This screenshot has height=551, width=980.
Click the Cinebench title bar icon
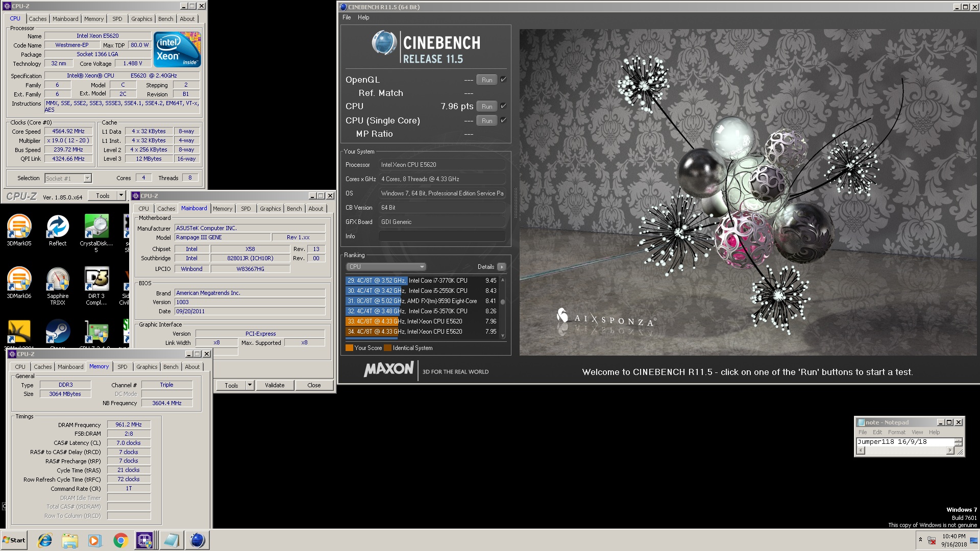344,7
